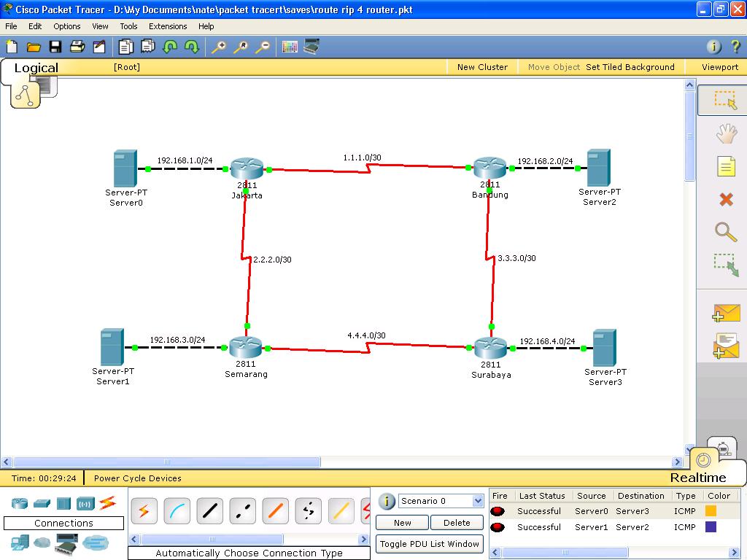Select the Connections lightning category icon

pyautogui.click(x=108, y=502)
